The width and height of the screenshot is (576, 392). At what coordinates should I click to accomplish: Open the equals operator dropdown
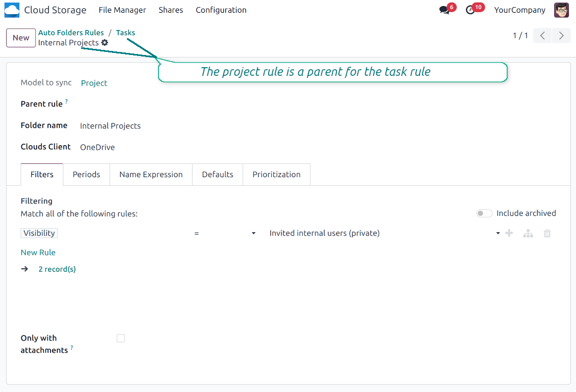tap(225, 233)
